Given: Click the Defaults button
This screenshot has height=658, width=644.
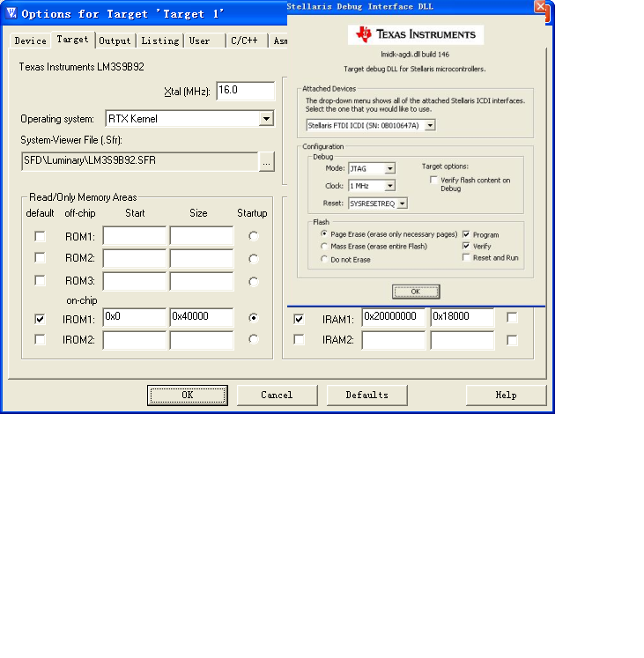Looking at the screenshot, I should [366, 396].
